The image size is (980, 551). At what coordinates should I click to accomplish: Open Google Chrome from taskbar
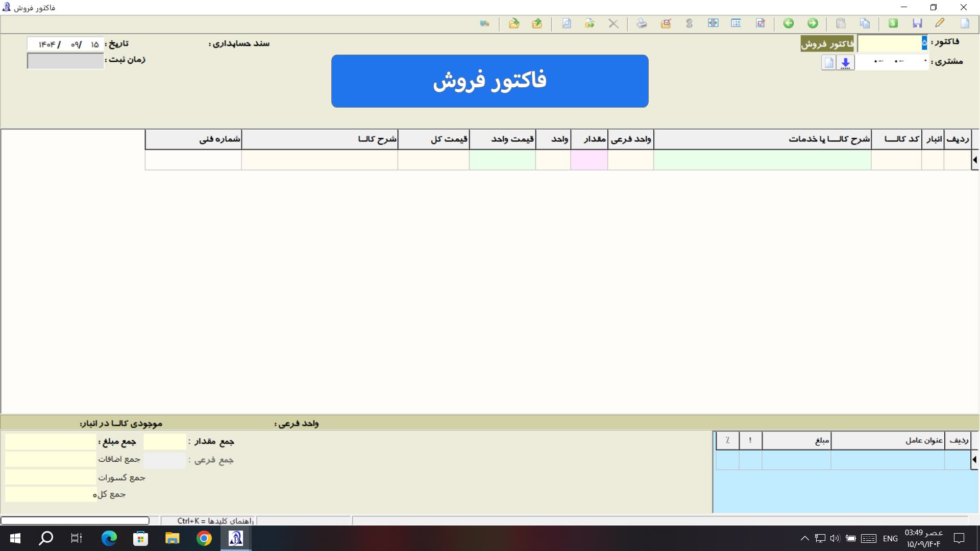(x=204, y=538)
